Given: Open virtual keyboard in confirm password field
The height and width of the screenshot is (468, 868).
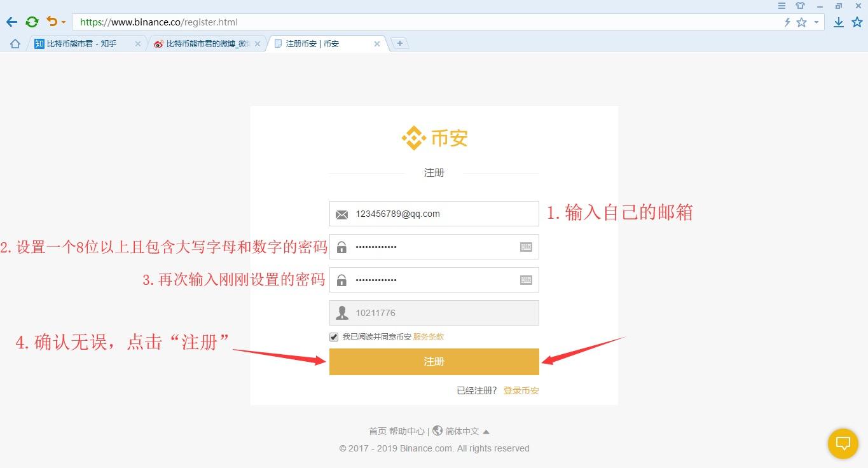Looking at the screenshot, I should (526, 280).
